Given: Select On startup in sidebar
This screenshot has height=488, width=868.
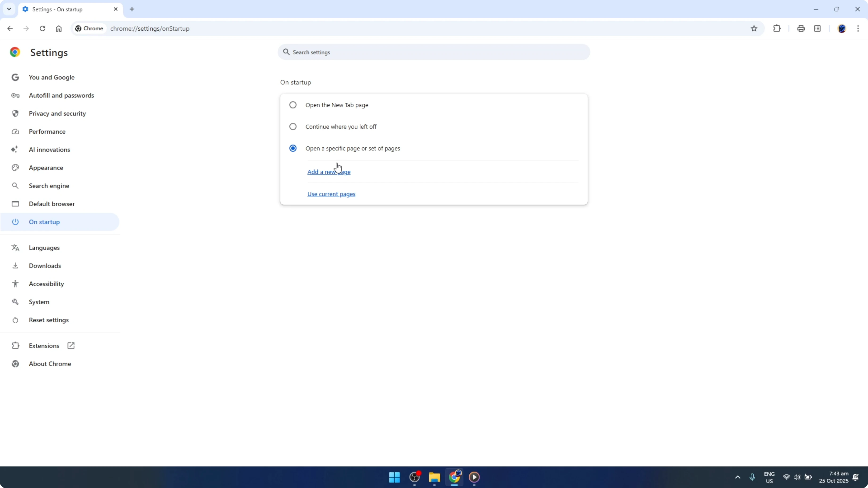Looking at the screenshot, I should tap(60, 222).
